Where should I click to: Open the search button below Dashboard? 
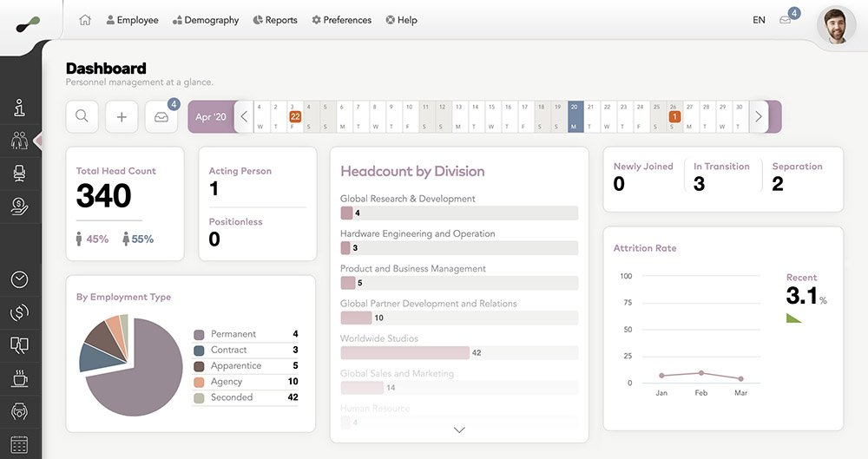pyautogui.click(x=82, y=116)
